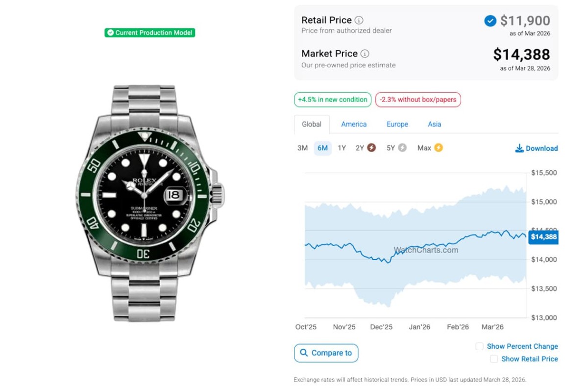Click the $14,388 current price chart marker
The height and width of the screenshot is (389, 588).
(x=543, y=237)
